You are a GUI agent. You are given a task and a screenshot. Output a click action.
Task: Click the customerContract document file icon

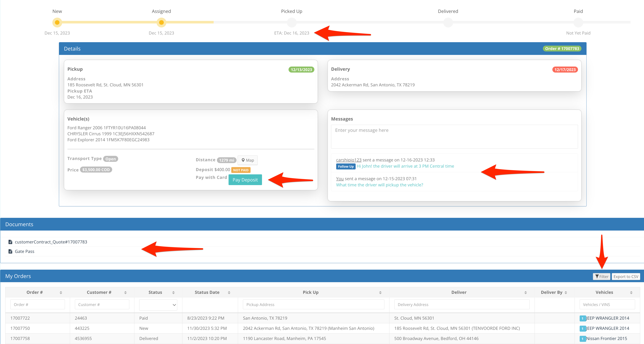point(10,242)
